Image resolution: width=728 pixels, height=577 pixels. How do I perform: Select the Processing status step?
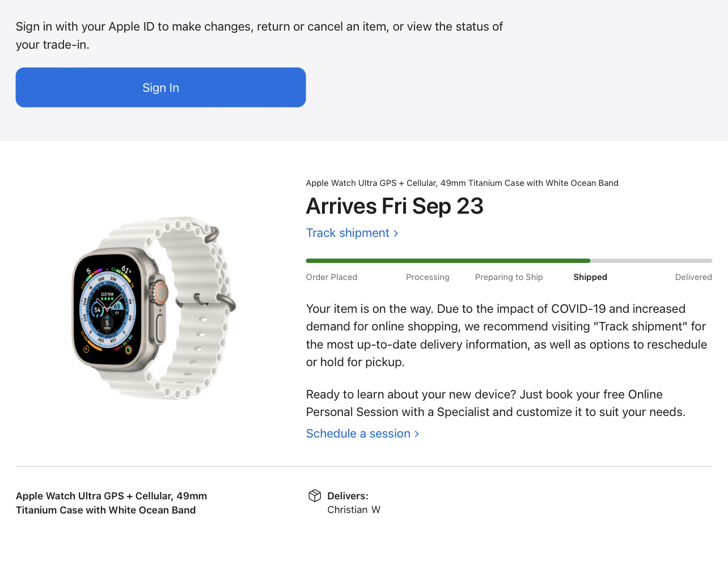(428, 277)
